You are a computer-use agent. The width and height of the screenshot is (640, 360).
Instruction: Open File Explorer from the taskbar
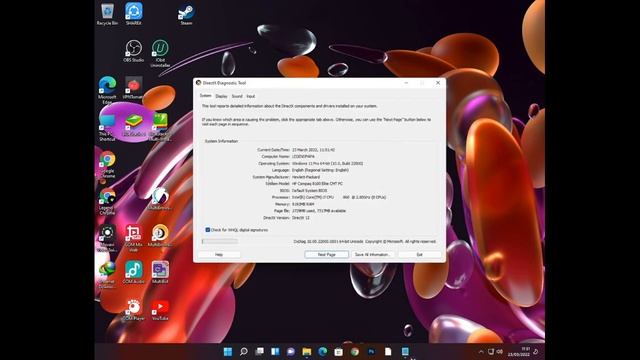[x=307, y=351]
